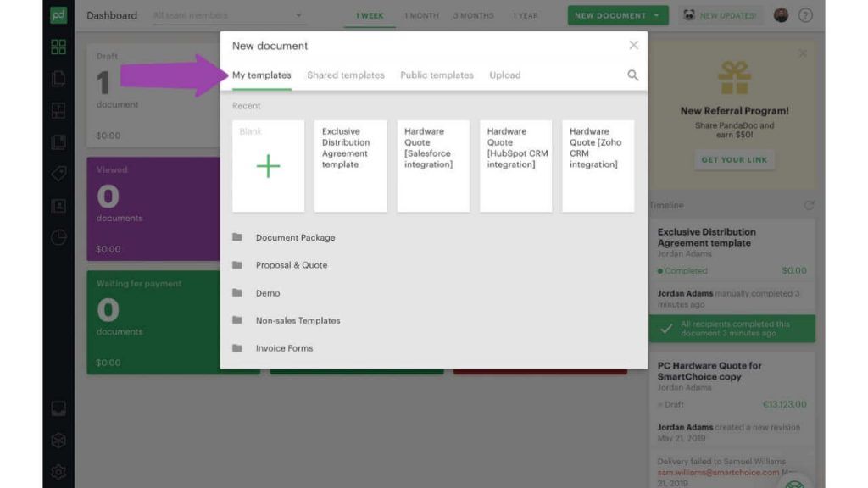Select the 1 Month time range
The image size is (868, 488).
pyautogui.click(x=421, y=15)
